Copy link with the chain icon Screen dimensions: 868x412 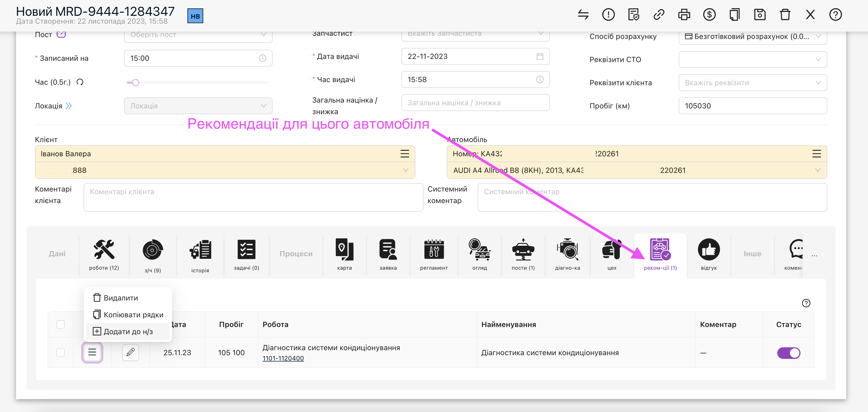click(659, 14)
